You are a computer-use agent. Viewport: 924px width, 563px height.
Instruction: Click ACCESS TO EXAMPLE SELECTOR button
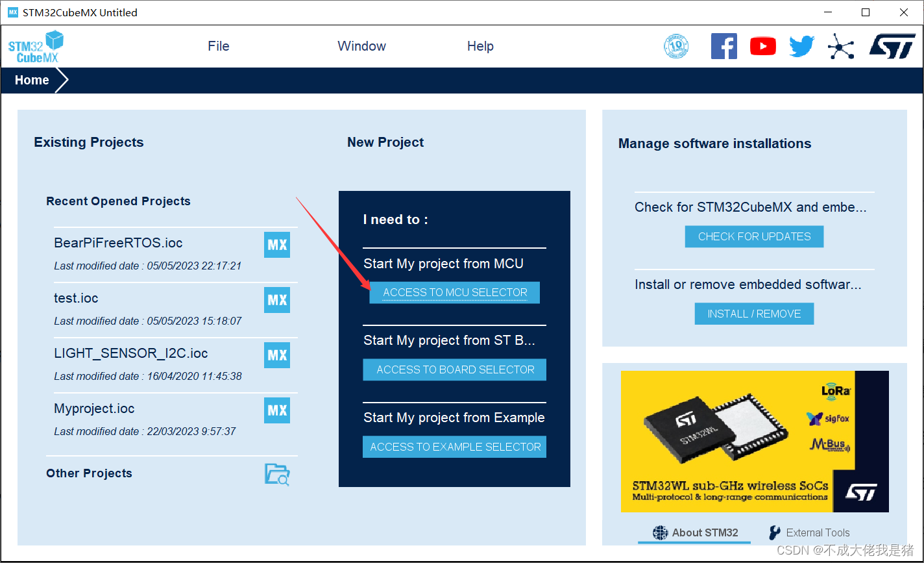click(x=455, y=447)
